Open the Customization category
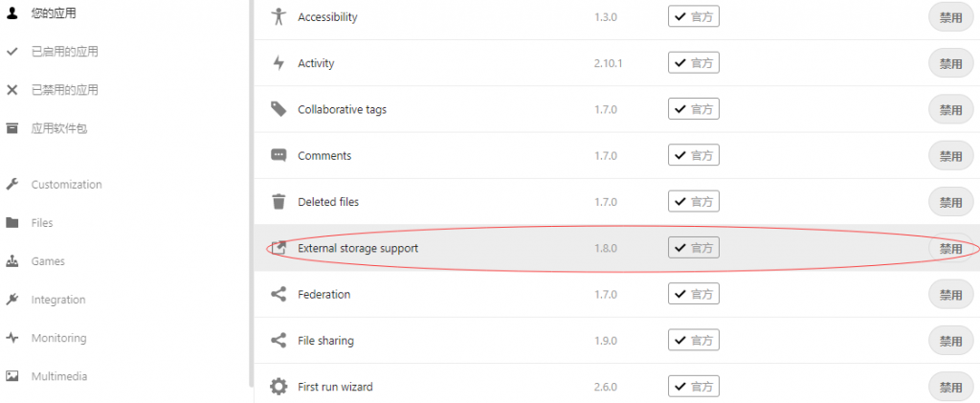The image size is (980, 403). pos(66,185)
